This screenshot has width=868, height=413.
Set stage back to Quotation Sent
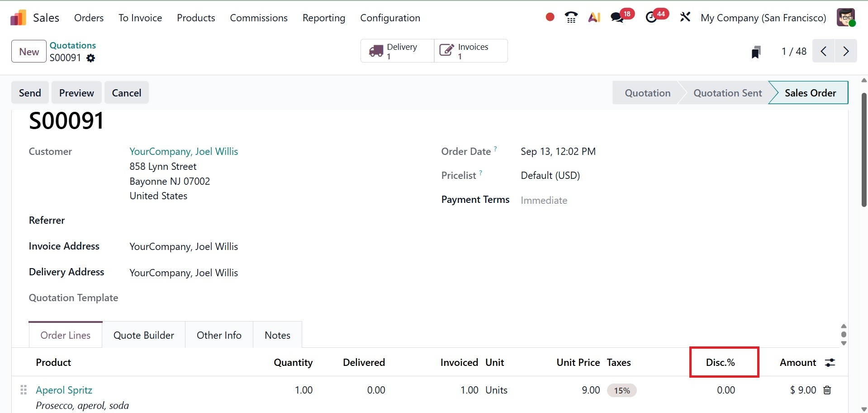pyautogui.click(x=727, y=92)
